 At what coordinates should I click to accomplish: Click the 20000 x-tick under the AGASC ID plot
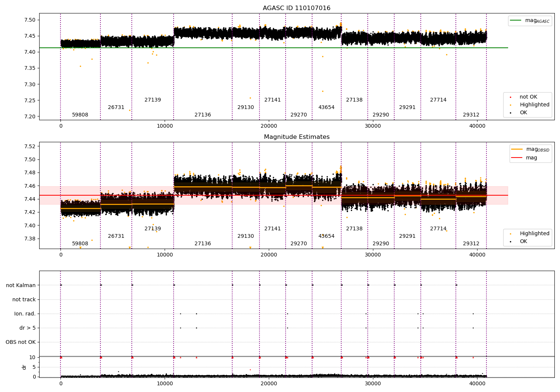tap(269, 126)
